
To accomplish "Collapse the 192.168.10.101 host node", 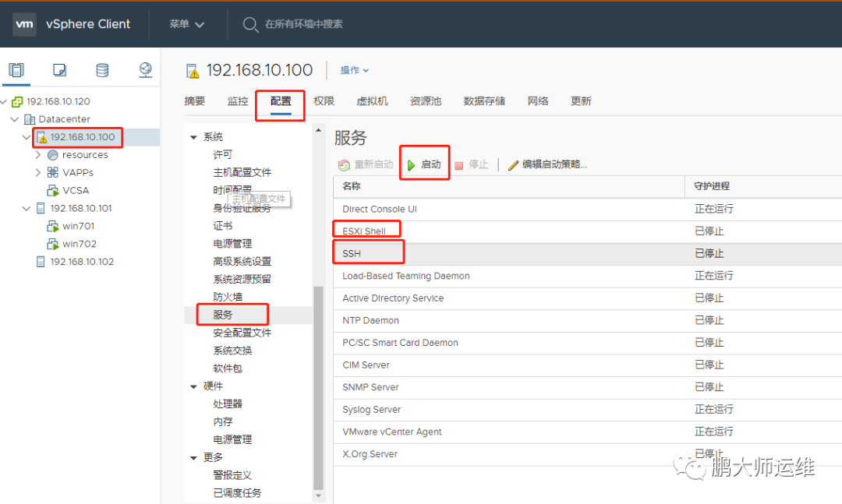I will 26,208.
